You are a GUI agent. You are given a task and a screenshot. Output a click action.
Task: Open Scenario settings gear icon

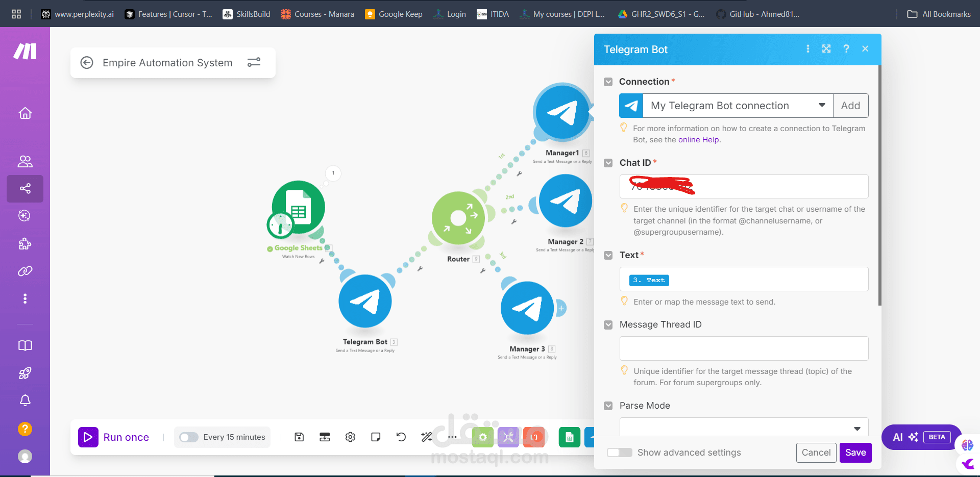tap(350, 437)
